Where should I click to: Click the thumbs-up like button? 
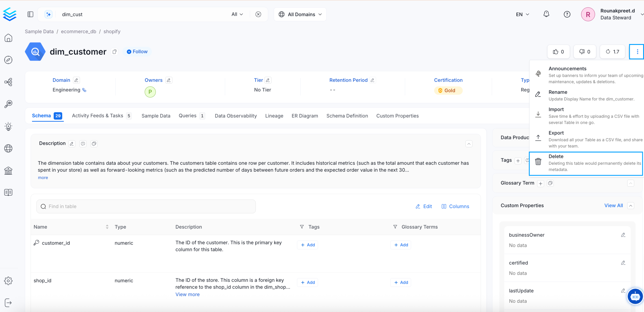(558, 51)
